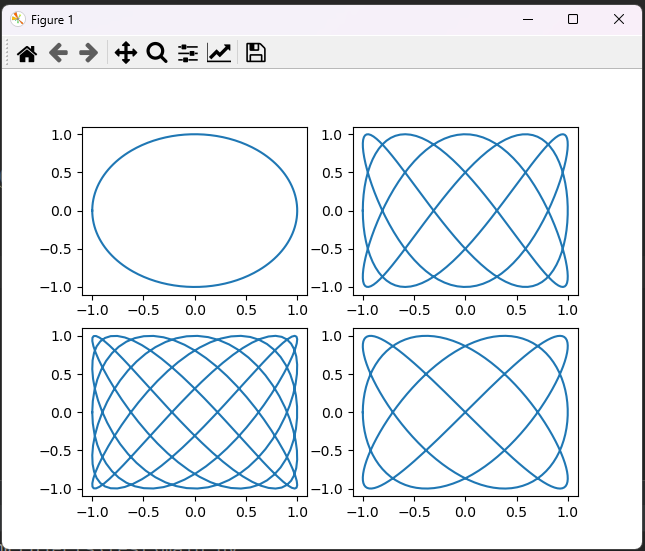Open the Edit axis and curve parameters dialog
The width and height of the screenshot is (645, 551).
[219, 53]
